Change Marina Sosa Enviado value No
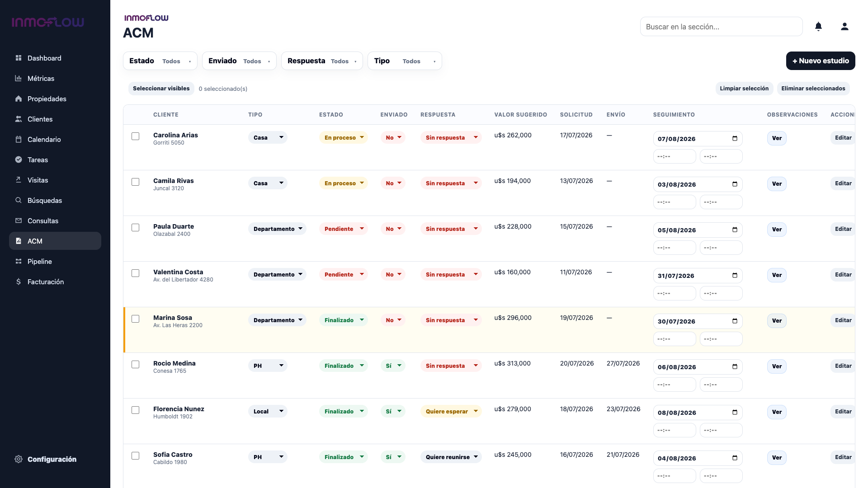 [393, 320]
